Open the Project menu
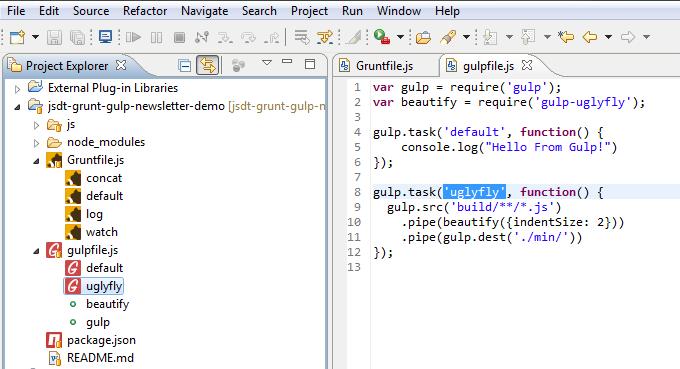Image resolution: width=680 pixels, height=369 pixels. coord(309,10)
